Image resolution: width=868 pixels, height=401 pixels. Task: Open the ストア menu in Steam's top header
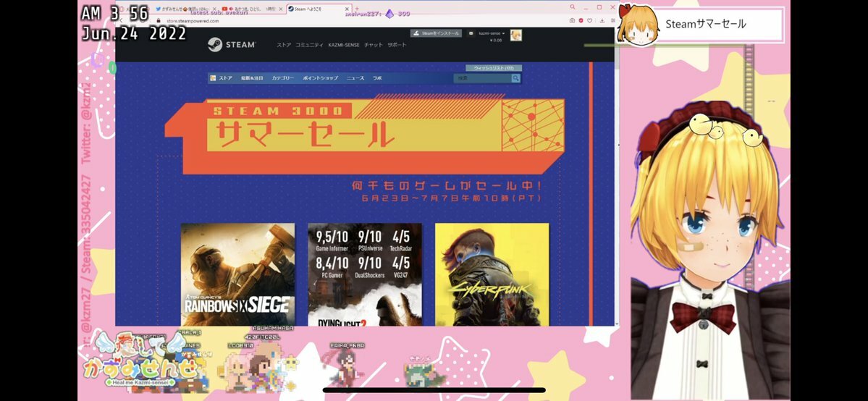point(284,45)
